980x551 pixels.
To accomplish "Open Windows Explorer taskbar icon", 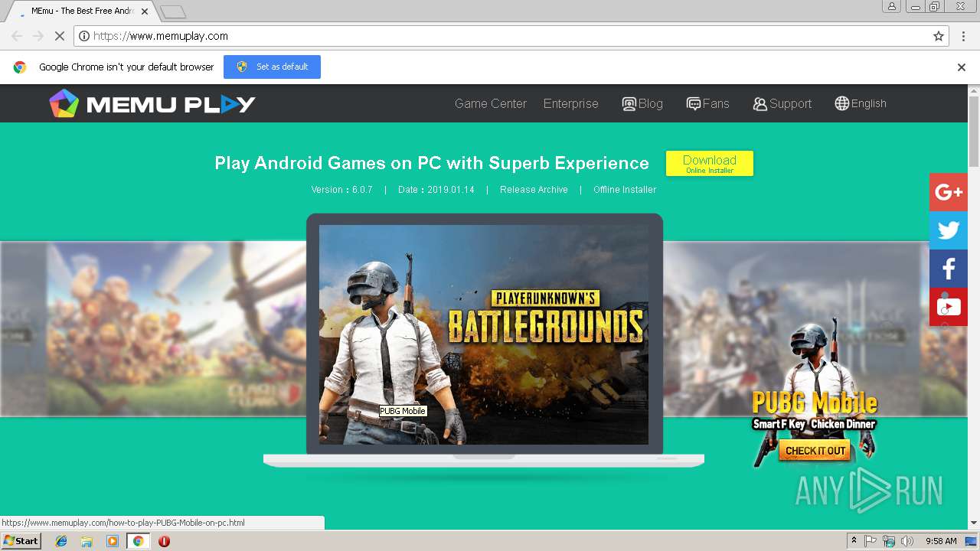I will pyautogui.click(x=87, y=541).
